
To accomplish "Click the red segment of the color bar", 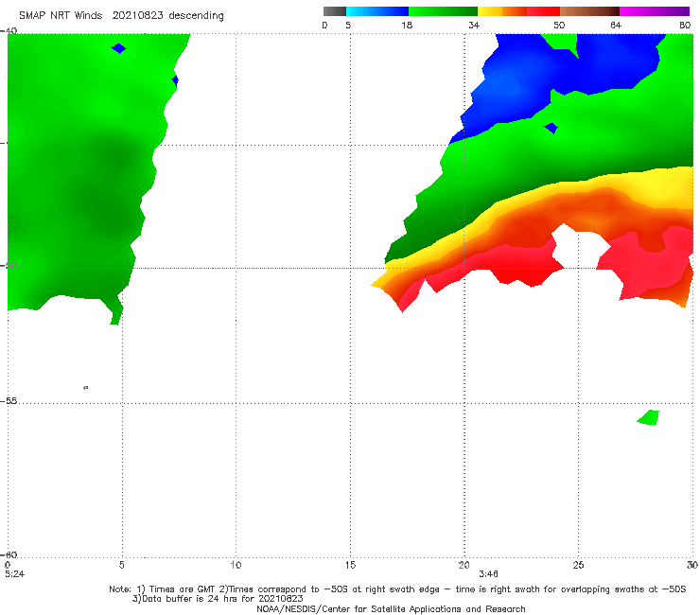I will pyautogui.click(x=543, y=11).
